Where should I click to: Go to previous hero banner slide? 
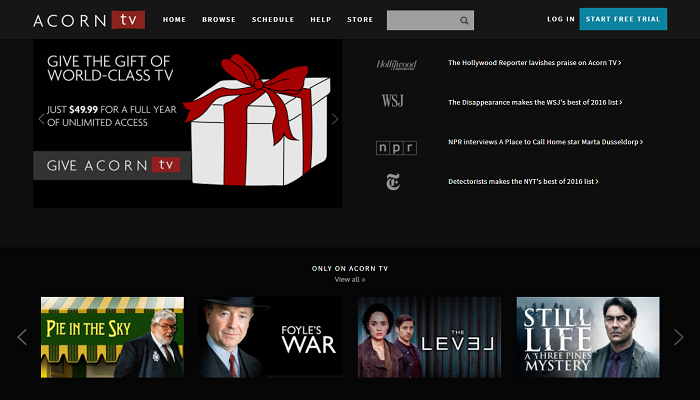click(41, 119)
